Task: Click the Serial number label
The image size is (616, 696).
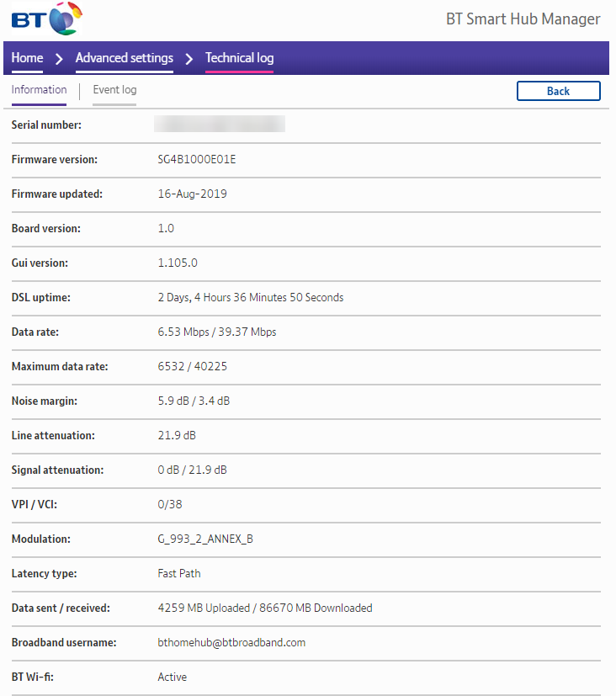Action: (x=46, y=125)
